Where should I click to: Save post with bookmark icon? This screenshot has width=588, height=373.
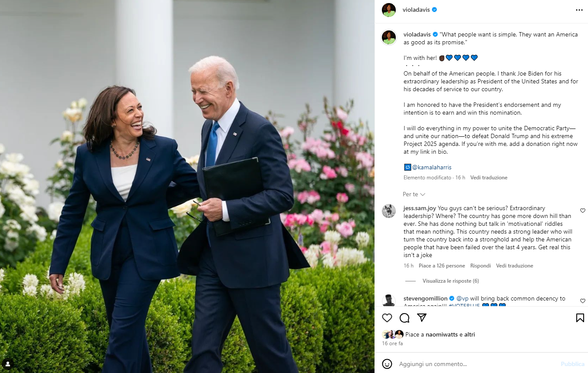pyautogui.click(x=580, y=318)
